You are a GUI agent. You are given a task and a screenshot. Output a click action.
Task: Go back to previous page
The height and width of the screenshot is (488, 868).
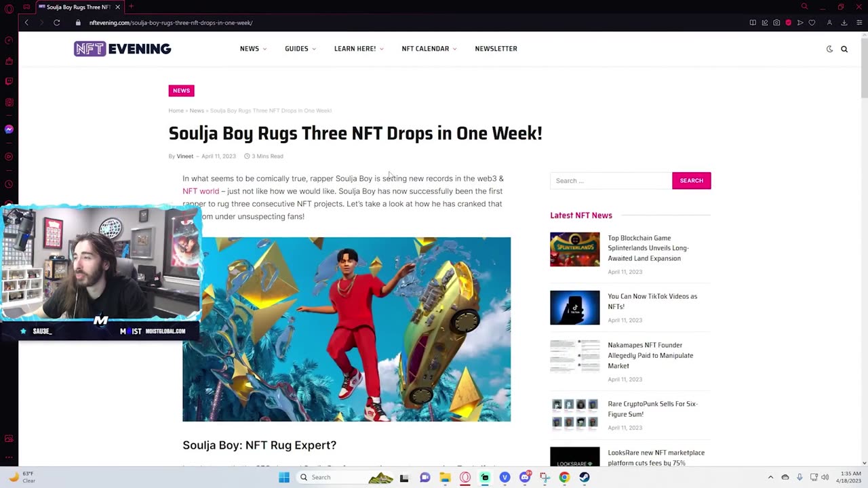pyautogui.click(x=26, y=22)
